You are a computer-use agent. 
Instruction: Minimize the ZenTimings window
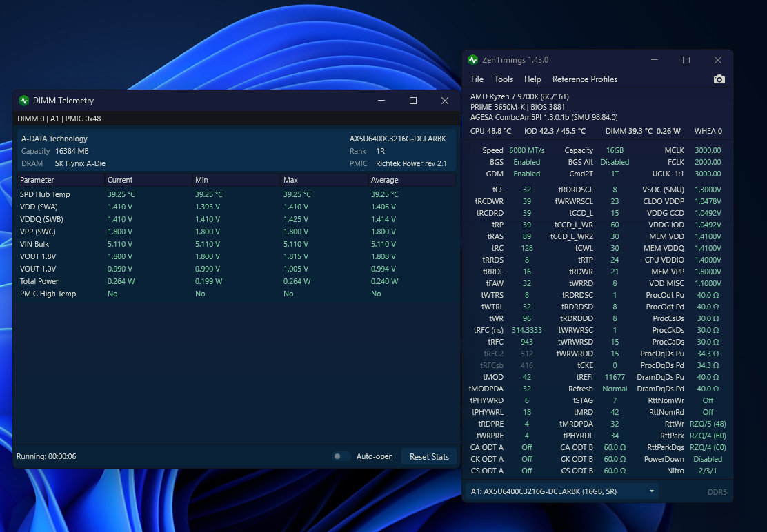coord(655,59)
